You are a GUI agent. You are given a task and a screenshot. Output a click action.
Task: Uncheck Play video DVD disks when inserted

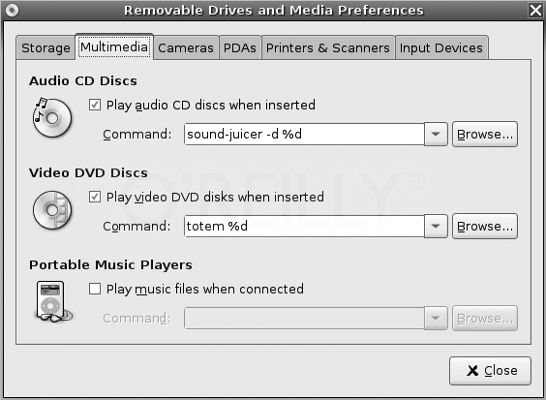tap(95, 197)
